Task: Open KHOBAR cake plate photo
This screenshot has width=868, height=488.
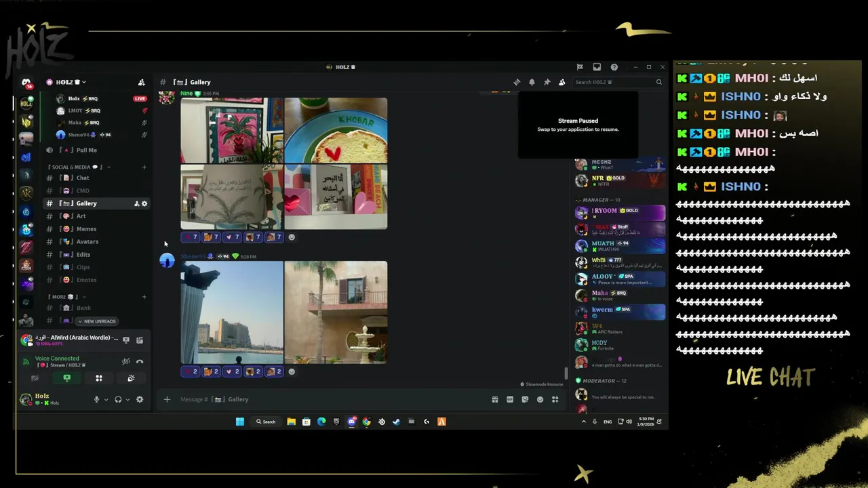Action: (336, 130)
